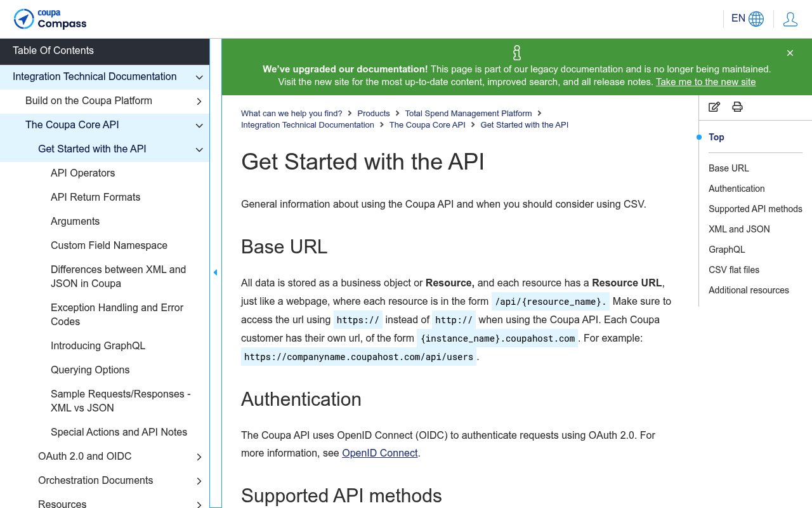Jump to Authentication in page outline
The height and width of the screenshot is (508, 812).
point(737,189)
